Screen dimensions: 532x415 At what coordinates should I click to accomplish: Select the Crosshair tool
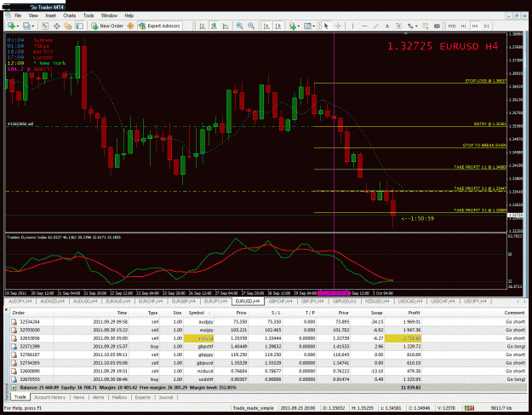[x=338, y=26]
